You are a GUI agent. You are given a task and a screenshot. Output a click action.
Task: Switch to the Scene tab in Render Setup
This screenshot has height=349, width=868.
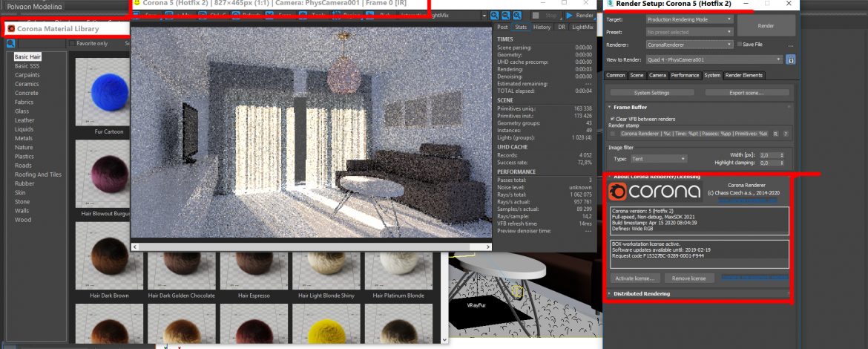[637, 75]
